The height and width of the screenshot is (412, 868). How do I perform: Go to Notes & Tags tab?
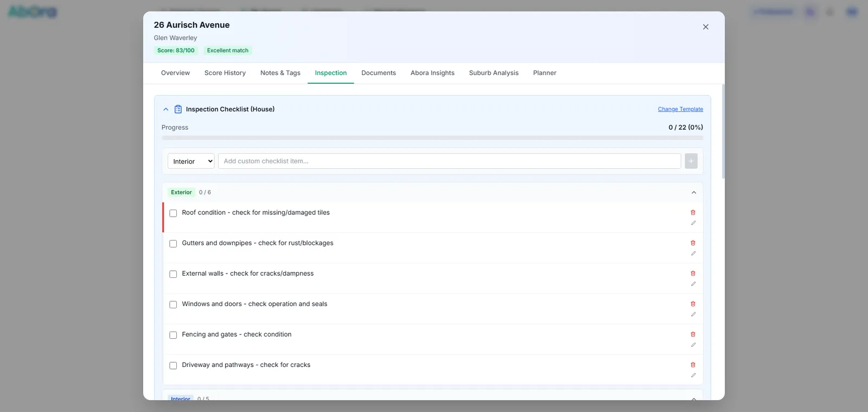tap(280, 73)
